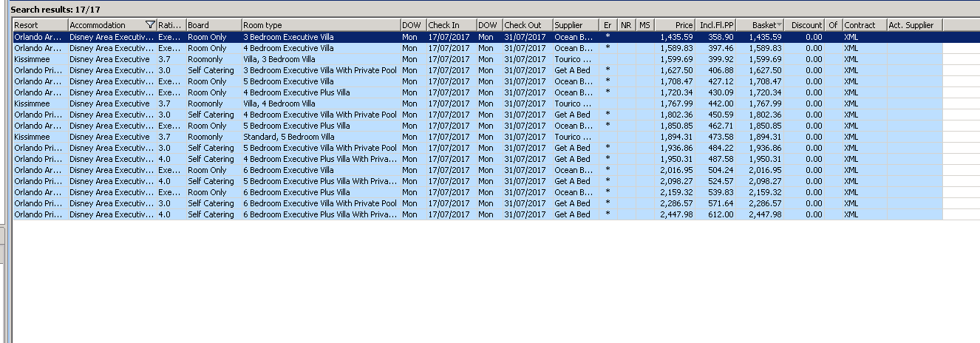Click the Check Out column header
Screen dimensions: 980x343
527,25
